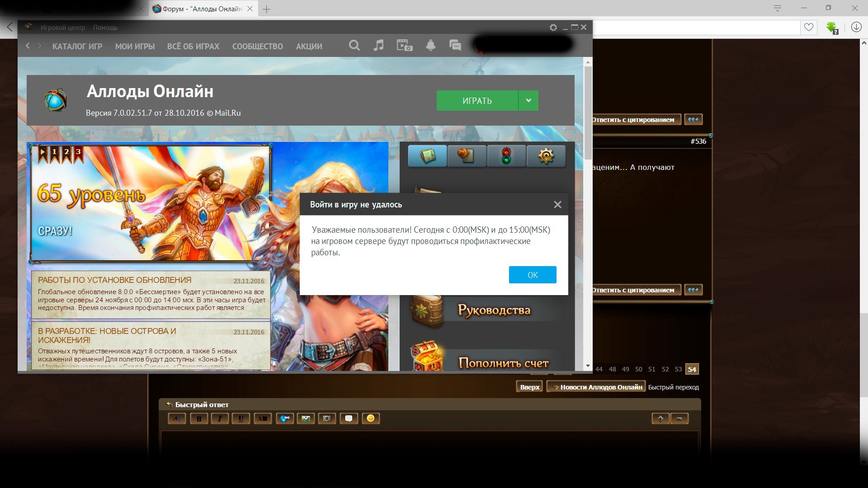Click the green ИГРАТЬ button
868x488 pixels.
477,100
